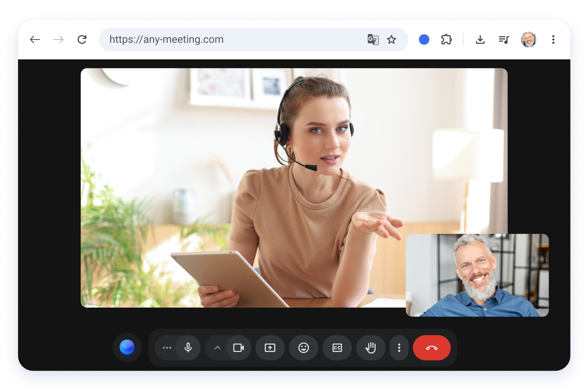Click the blue circle extension icon
The image size is (588, 391).
[424, 39]
